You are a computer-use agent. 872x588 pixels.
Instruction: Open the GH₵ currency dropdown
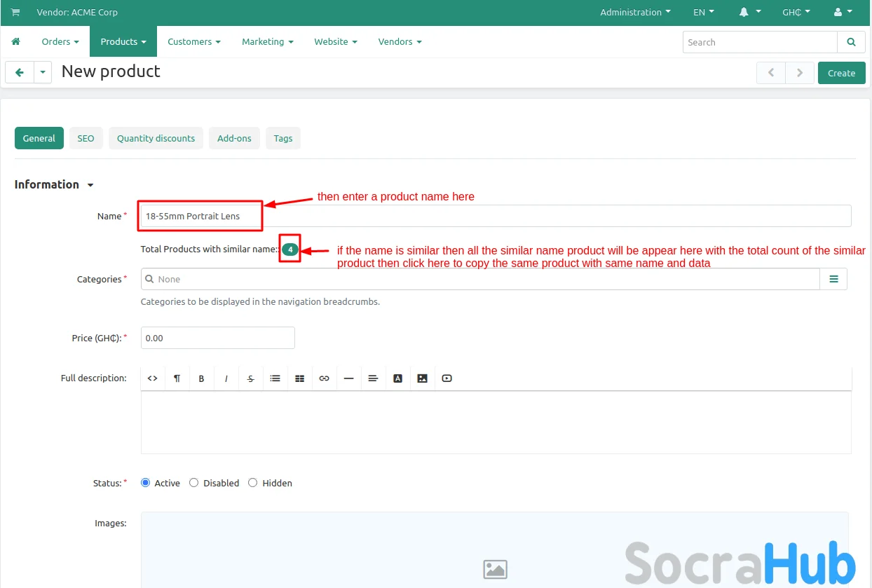796,13
